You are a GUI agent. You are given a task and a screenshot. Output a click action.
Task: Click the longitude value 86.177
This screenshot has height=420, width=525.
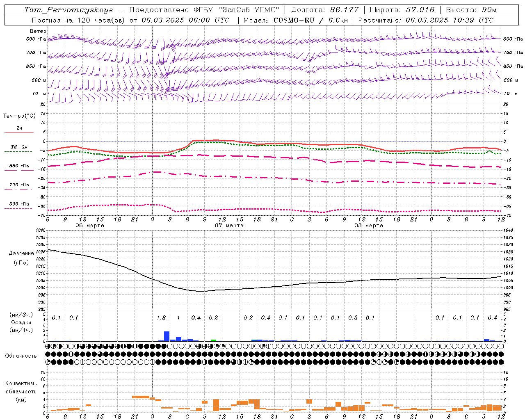tap(345, 10)
